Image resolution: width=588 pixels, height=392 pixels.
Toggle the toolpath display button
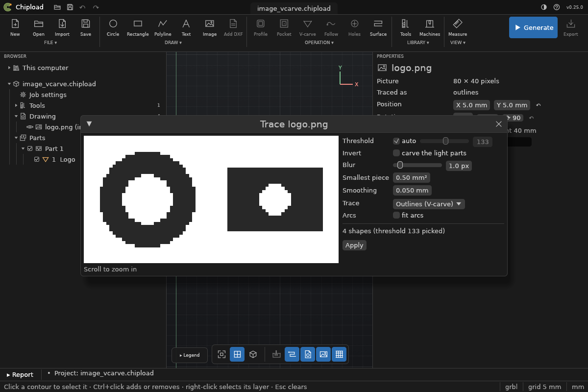coord(292,354)
